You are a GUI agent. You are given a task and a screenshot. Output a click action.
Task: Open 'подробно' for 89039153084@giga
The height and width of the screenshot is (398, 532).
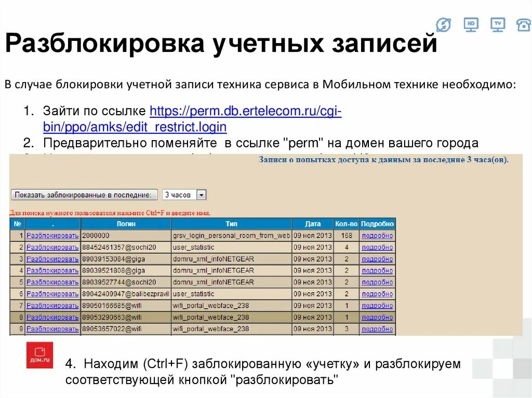click(377, 259)
